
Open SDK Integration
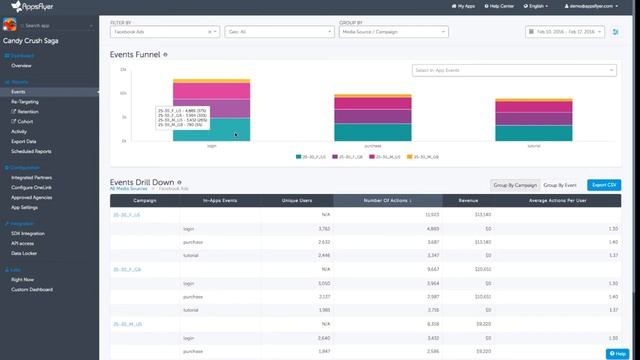click(x=28, y=233)
